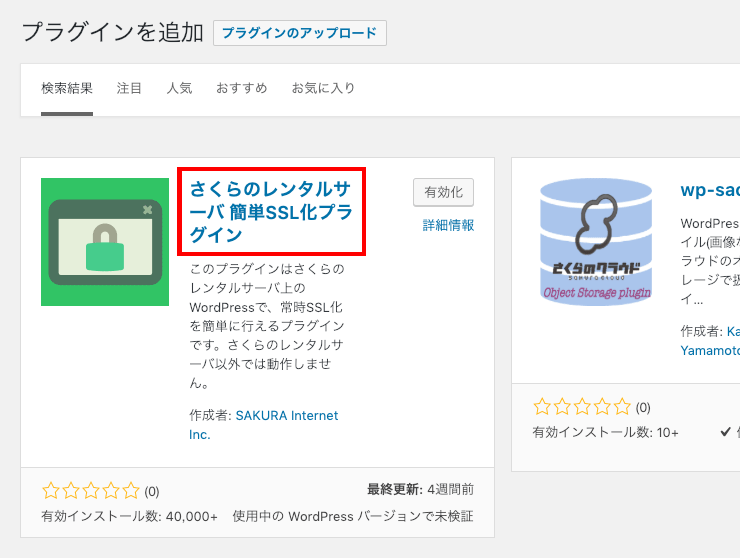This screenshot has height=558, width=740.
Task: Click star rating of SSL plugin
Action: [91, 491]
